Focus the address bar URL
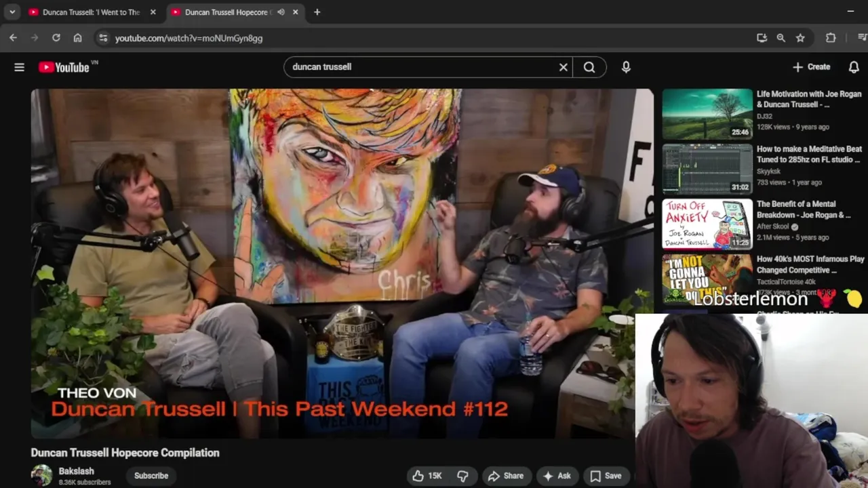Viewport: 868px width, 488px height. (x=189, y=39)
